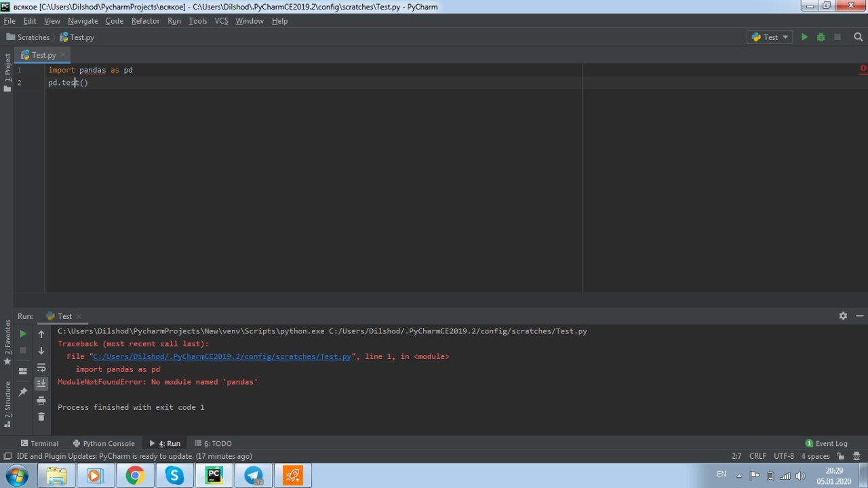Open the Test.py traceback file link
This screenshot has height=488, width=868.
(222, 356)
